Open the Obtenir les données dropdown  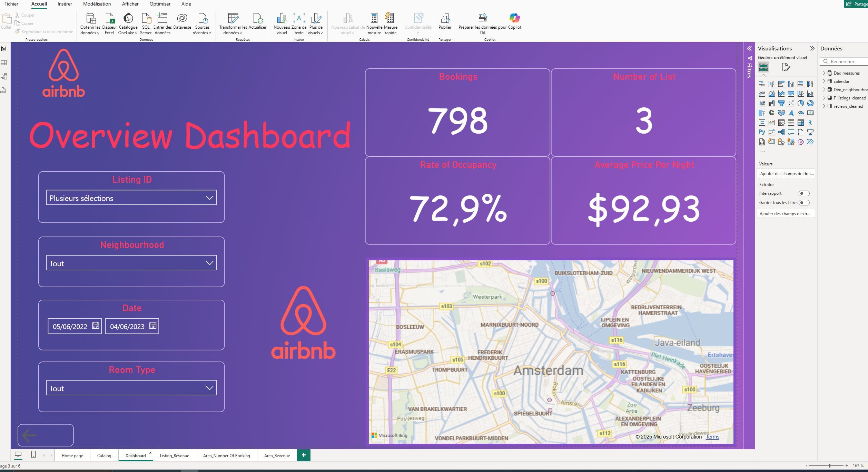(x=90, y=24)
